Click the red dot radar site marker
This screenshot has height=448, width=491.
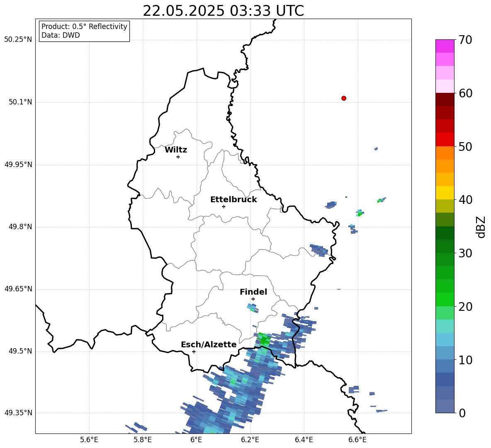tap(344, 98)
